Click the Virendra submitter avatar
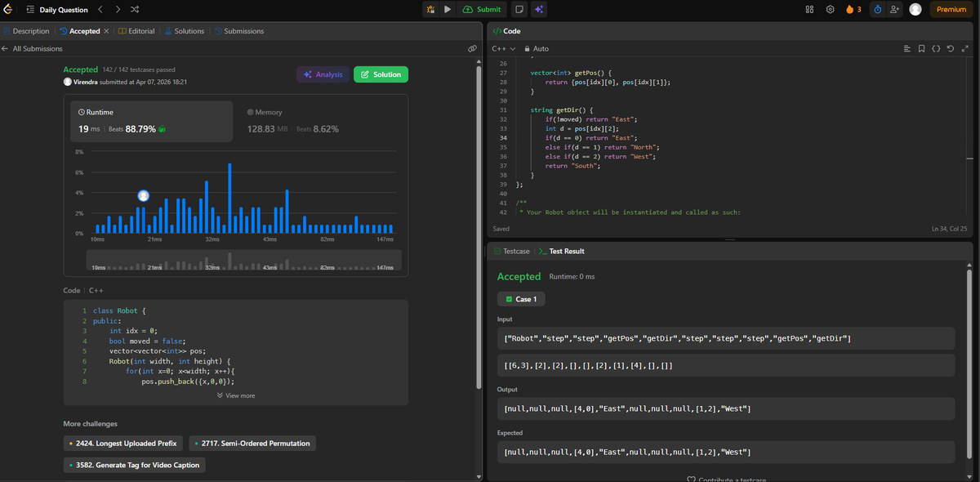980x482 pixels. (67, 82)
